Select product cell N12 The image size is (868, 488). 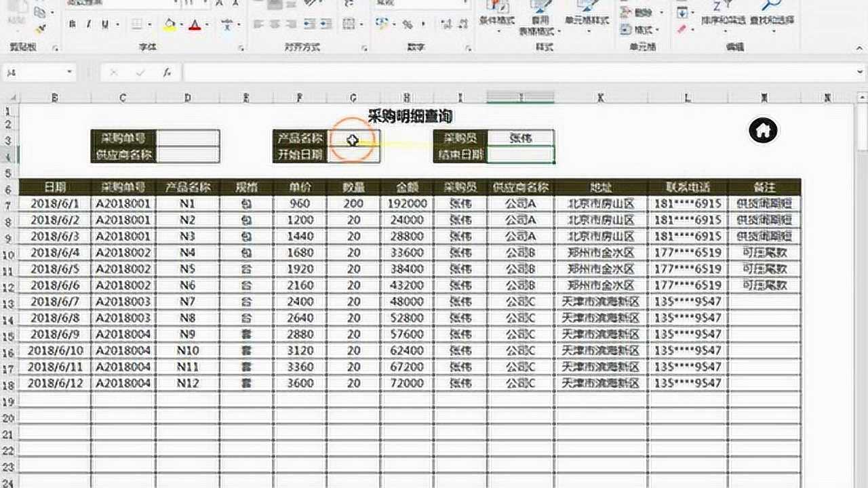(x=188, y=383)
